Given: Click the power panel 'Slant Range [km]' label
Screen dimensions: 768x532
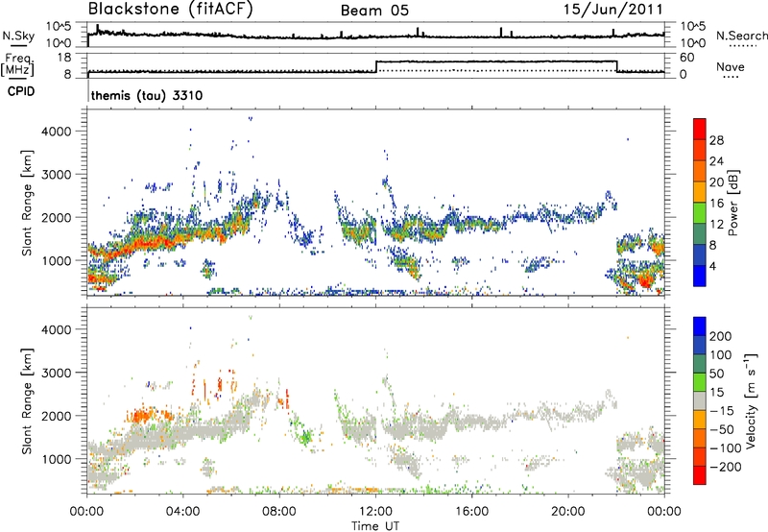Looking at the screenshot, I should tap(27, 203).
